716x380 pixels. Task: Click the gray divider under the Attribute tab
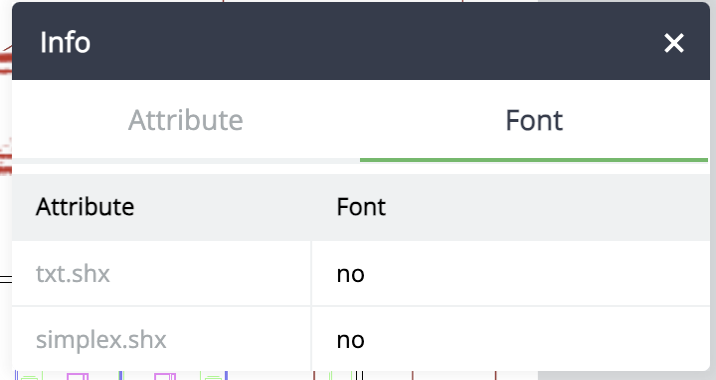[x=186, y=160]
